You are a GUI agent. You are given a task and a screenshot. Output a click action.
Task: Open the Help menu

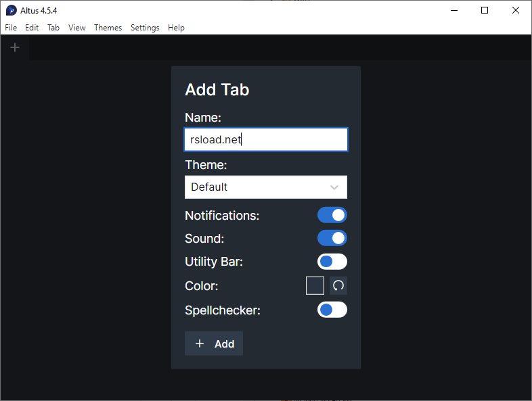[176, 28]
